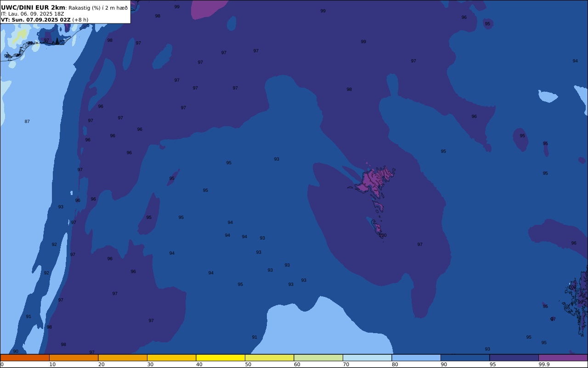This screenshot has height=368, width=588.
Task: Click the '50' legend tick label
Action: tap(248, 364)
